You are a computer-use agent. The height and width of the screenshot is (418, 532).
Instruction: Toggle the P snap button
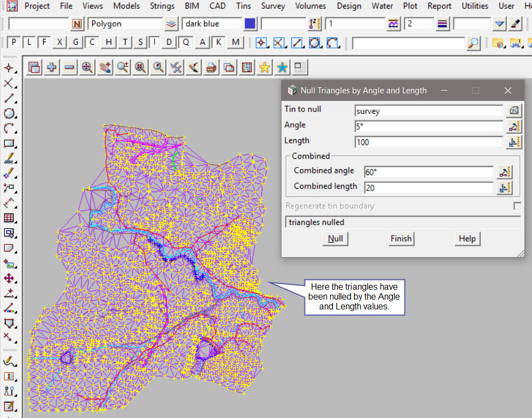14,43
